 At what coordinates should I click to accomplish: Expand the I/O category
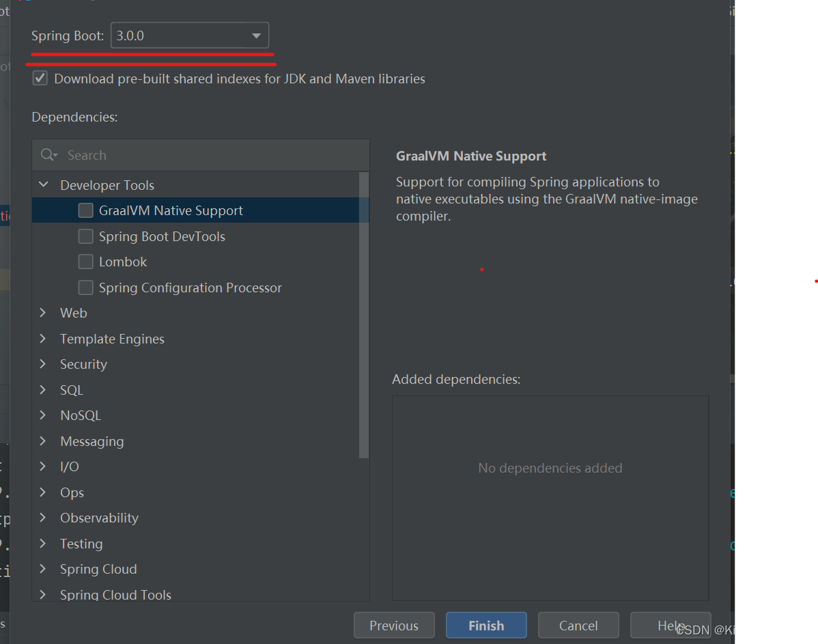[x=43, y=466]
